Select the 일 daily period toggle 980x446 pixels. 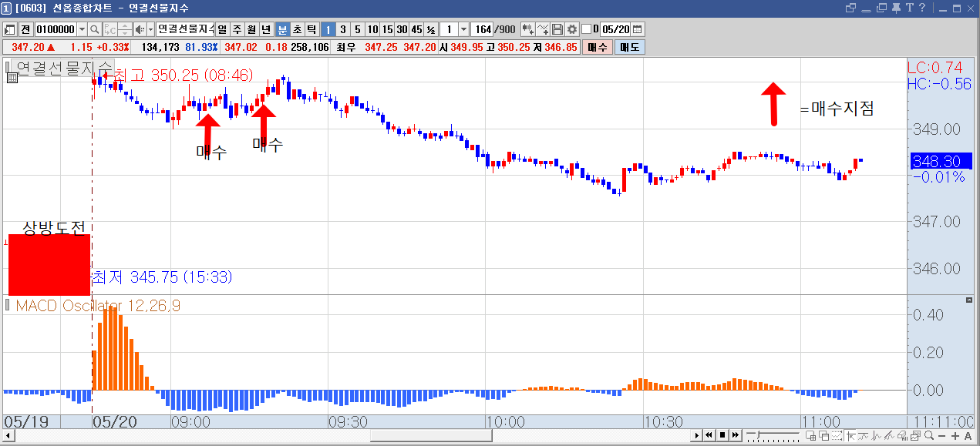point(222,29)
